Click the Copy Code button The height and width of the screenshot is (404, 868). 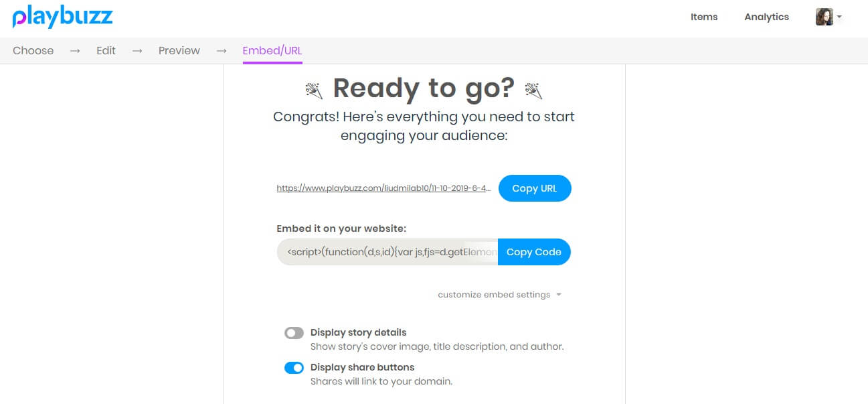534,252
